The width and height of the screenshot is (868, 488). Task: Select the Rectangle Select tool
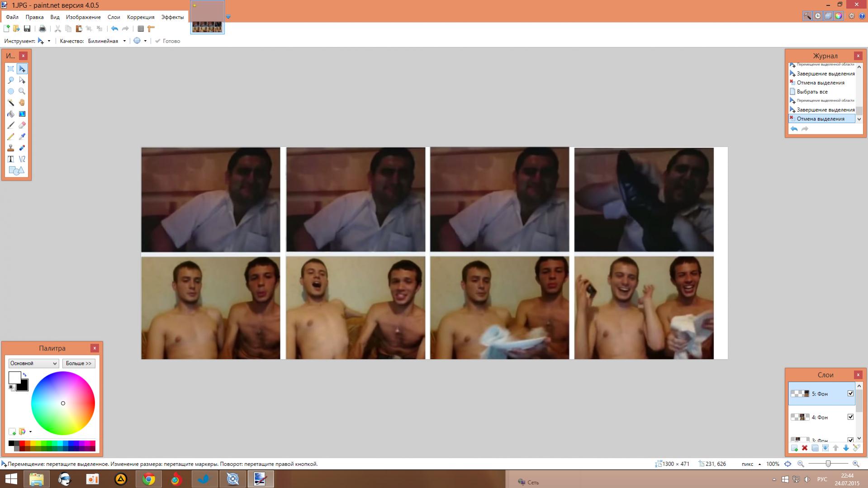click(x=11, y=69)
